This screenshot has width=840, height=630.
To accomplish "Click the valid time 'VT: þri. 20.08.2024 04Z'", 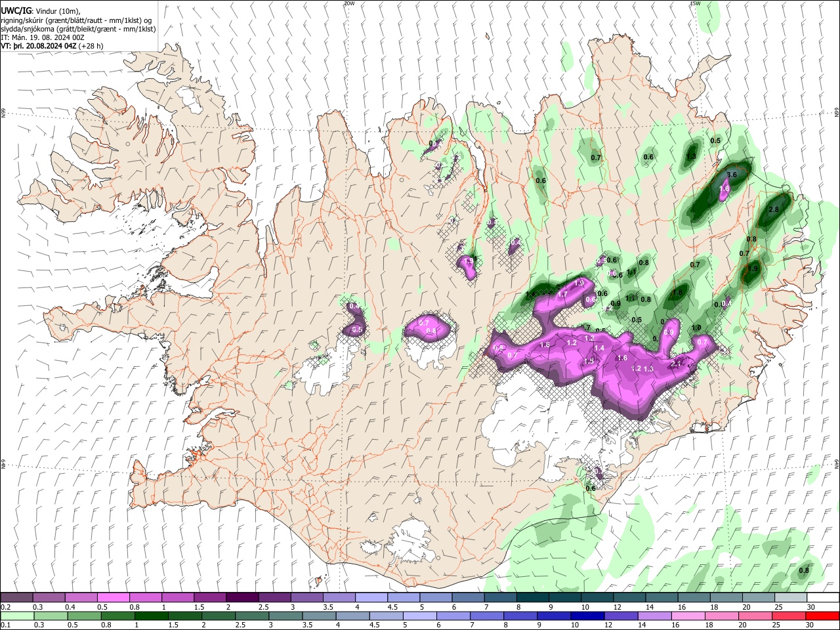I will (x=39, y=46).
